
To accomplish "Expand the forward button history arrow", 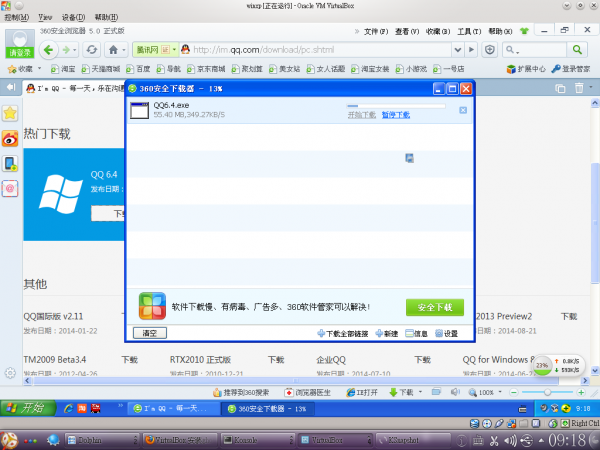I will tap(75, 50).
